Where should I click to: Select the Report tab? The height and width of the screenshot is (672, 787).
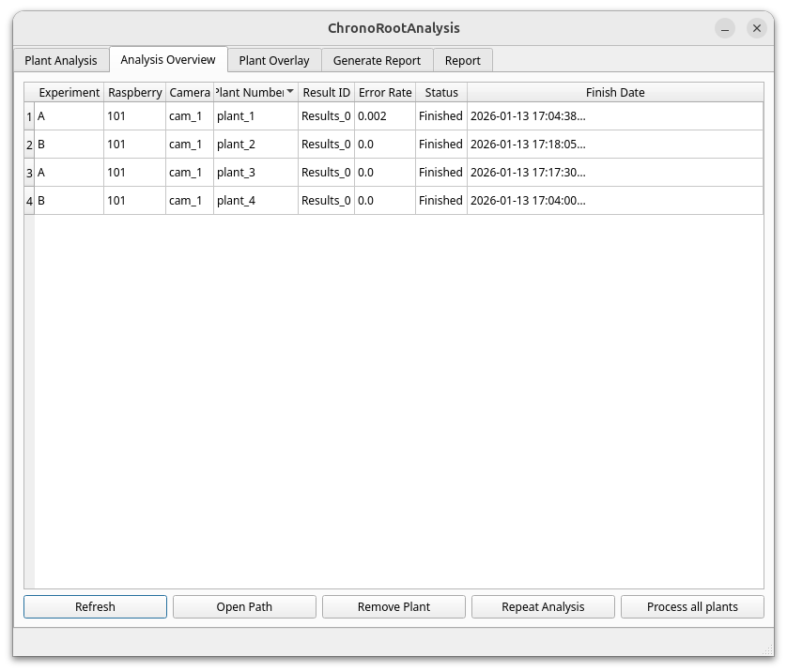click(x=463, y=60)
